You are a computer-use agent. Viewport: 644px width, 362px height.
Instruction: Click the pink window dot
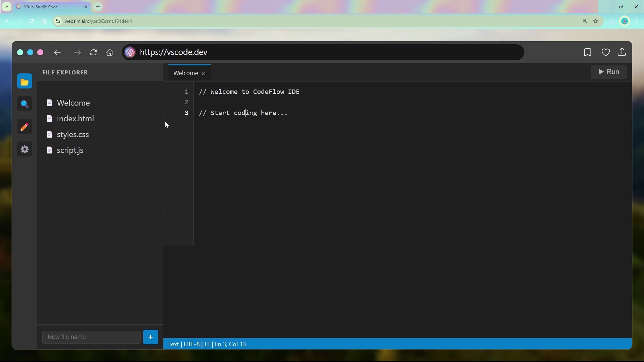click(x=40, y=52)
